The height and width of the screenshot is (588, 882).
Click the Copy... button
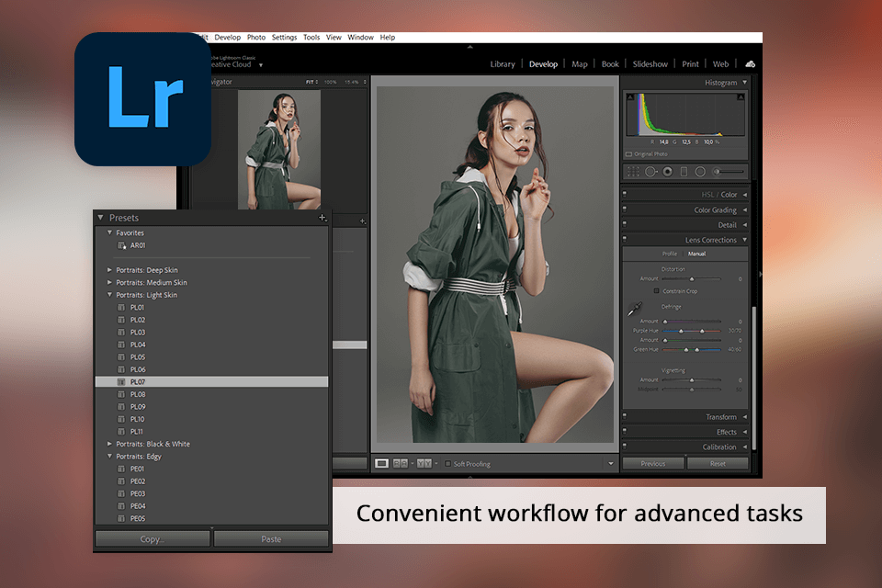click(153, 539)
